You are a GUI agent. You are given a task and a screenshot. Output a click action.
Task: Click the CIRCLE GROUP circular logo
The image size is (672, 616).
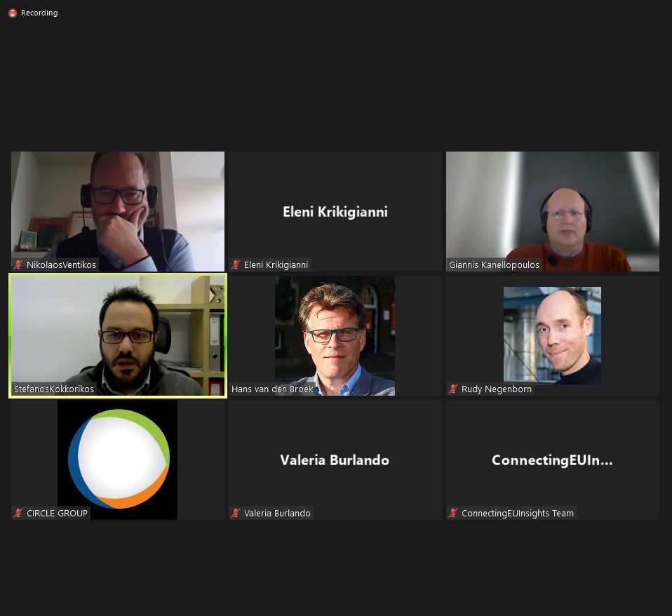click(x=119, y=459)
